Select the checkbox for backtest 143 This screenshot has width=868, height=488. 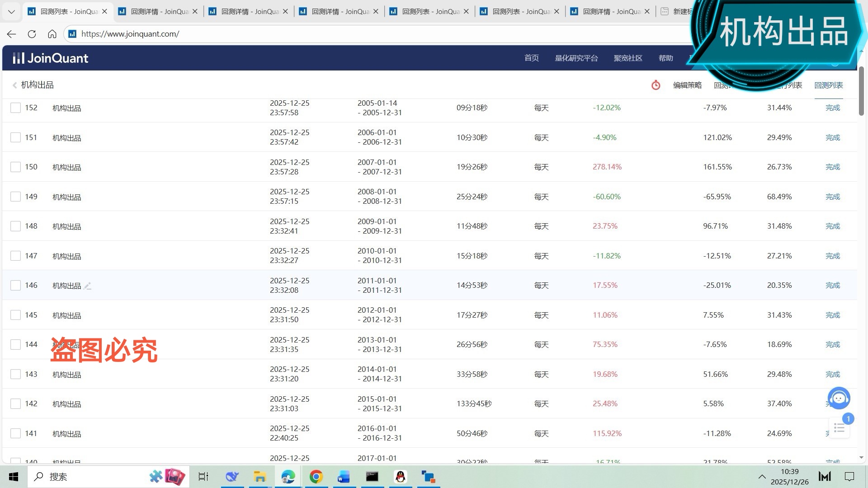pos(15,374)
